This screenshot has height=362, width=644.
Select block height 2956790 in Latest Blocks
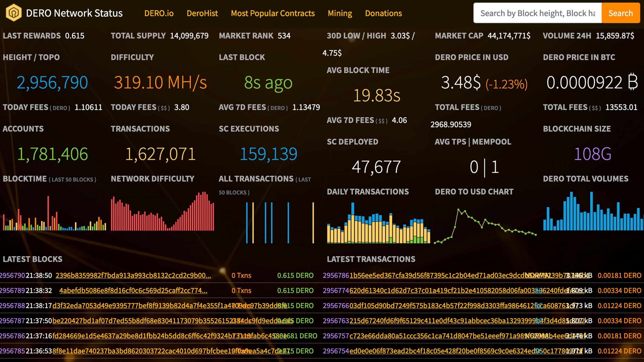[12, 276]
